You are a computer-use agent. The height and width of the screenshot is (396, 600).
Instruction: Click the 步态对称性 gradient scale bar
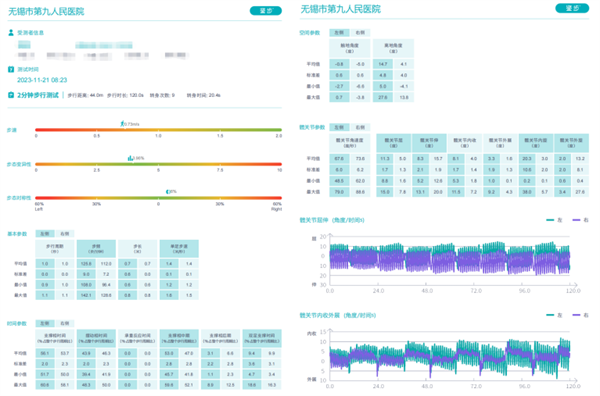pyautogui.click(x=158, y=198)
